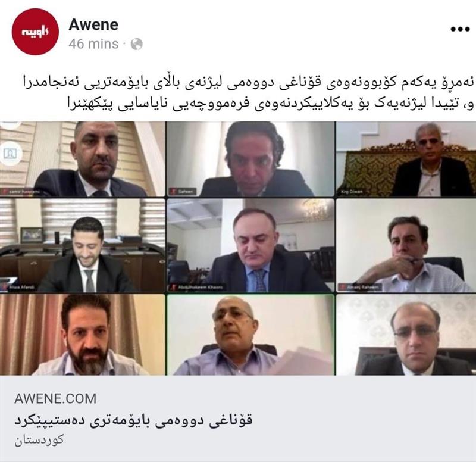Select the Krg Diwan video tile
Image resolution: width=476 pixels, height=462 pixels.
tap(406, 159)
